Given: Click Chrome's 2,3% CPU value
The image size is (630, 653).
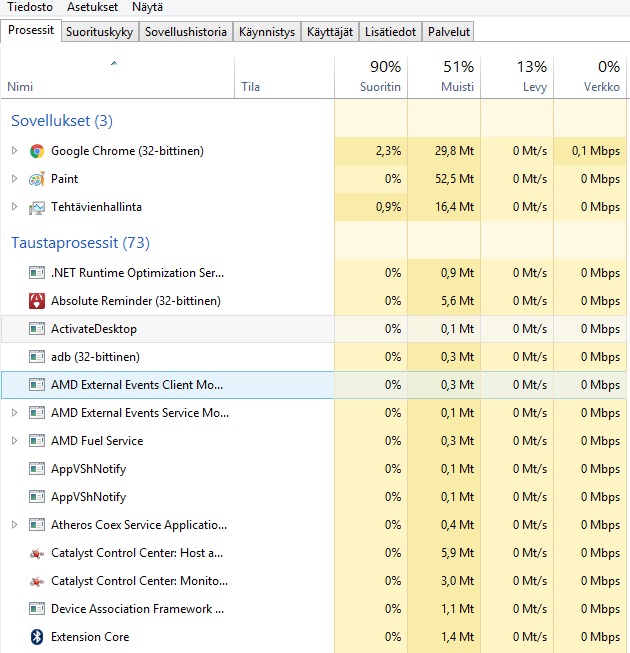Looking at the screenshot, I should click(x=388, y=151).
